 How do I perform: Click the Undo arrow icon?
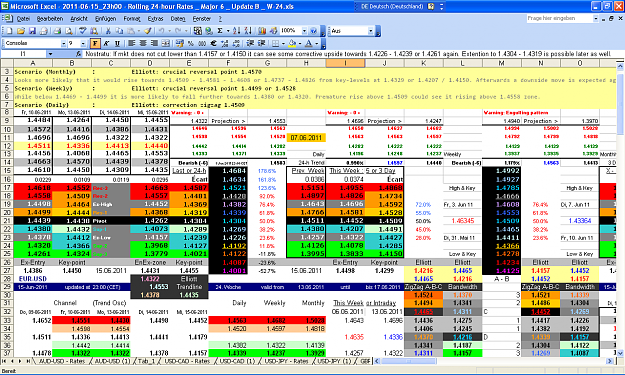tap(161, 31)
